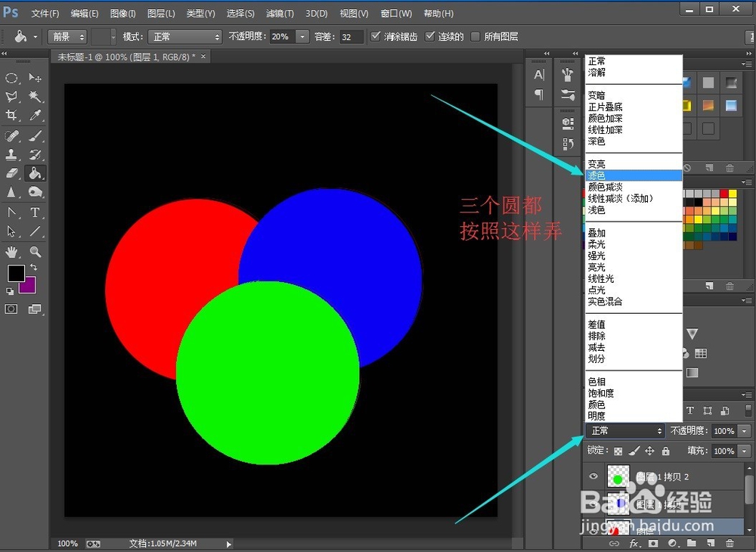Select the Eraser tool
Screen dimensions: 756x552
point(11,173)
